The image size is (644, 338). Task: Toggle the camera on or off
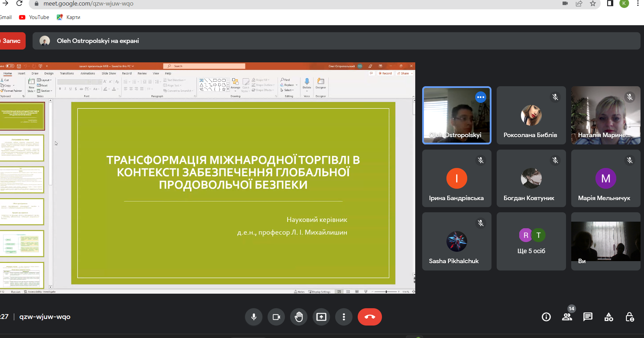(x=276, y=317)
